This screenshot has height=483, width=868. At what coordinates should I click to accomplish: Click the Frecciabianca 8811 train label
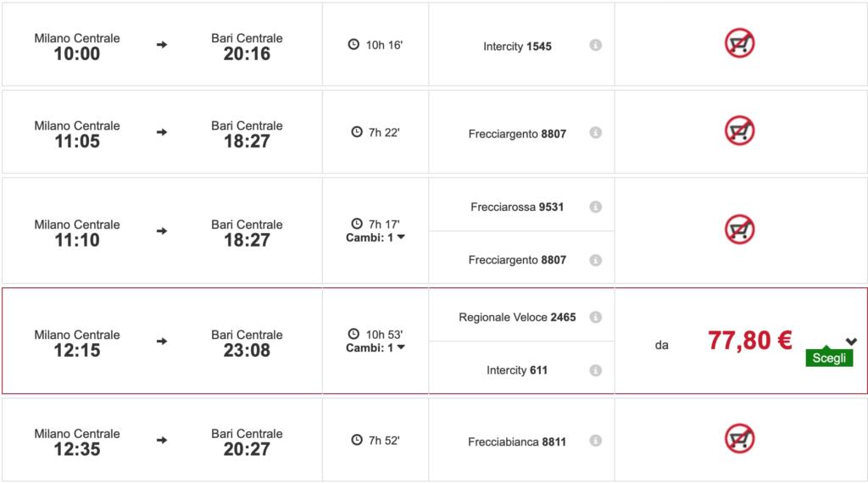pyautogui.click(x=517, y=442)
